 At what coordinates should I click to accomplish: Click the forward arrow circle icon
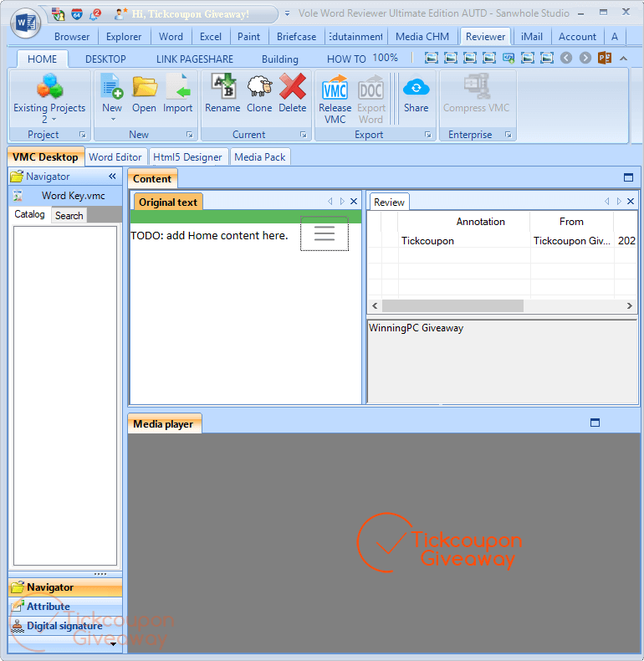(x=585, y=58)
